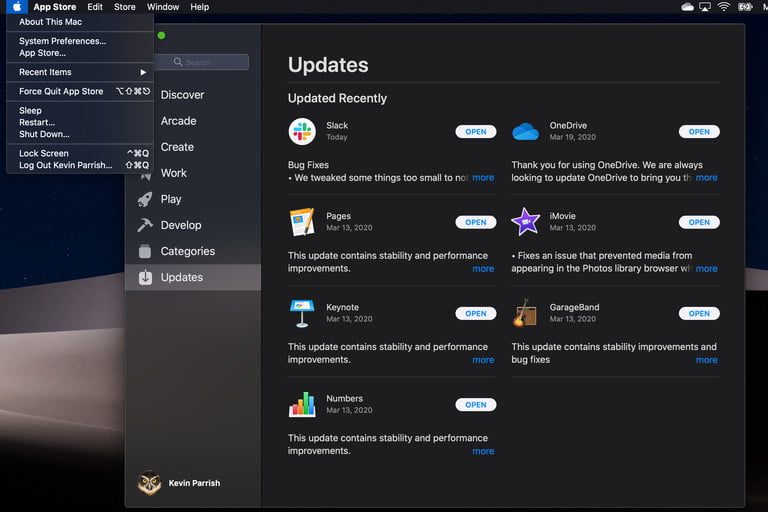
Task: Open the Store menu in menu bar
Action: coord(124,7)
